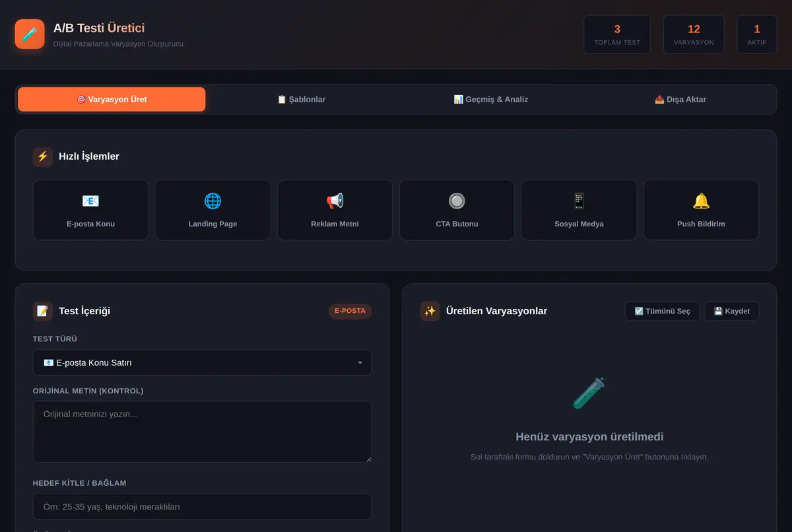The height and width of the screenshot is (532, 792).
Task: Click the Tümünü Seç button
Action: 662,311
